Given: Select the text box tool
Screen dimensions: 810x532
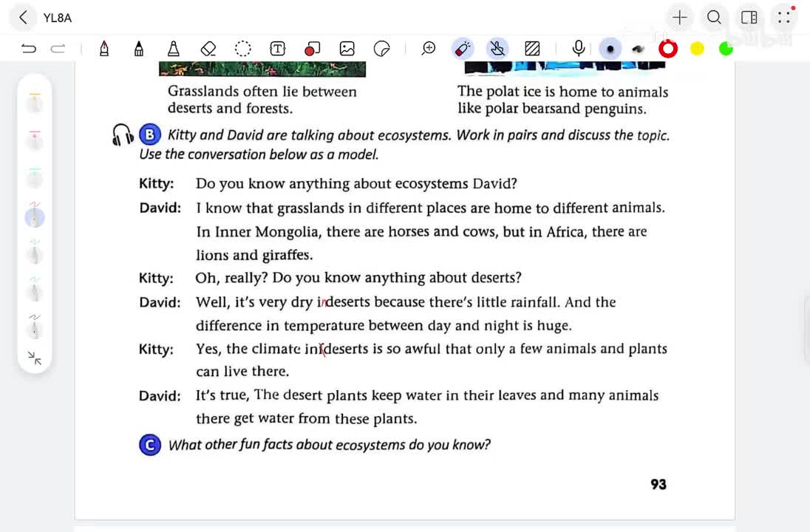Looking at the screenshot, I should (x=277, y=49).
